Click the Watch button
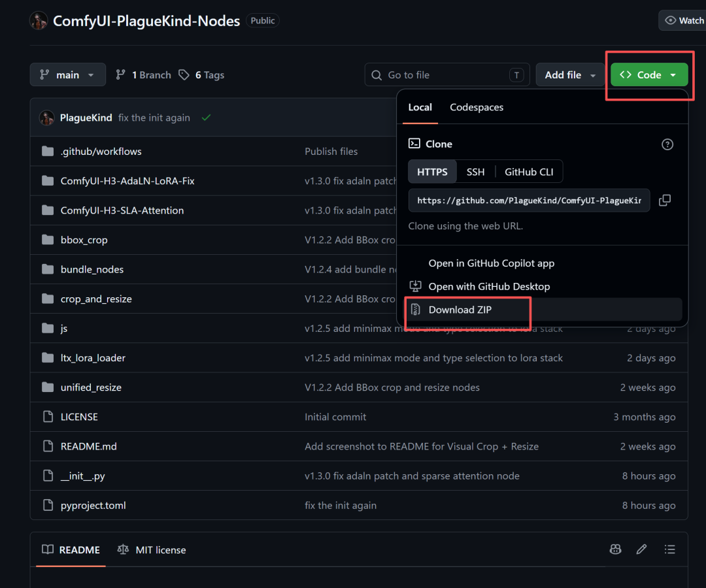This screenshot has width=706, height=588. pos(682,21)
